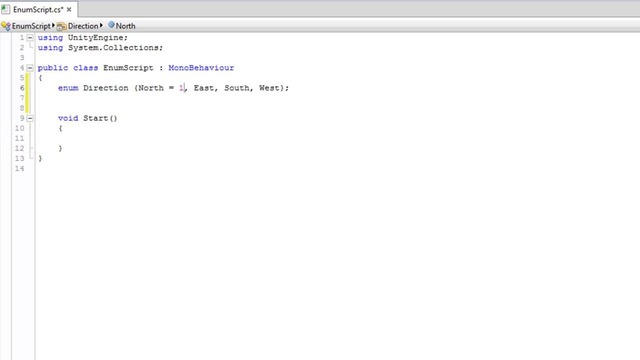Screen dimensions: 640x360
Task: Collapse the EnumScript class fold at line 4
Action: tap(30, 68)
